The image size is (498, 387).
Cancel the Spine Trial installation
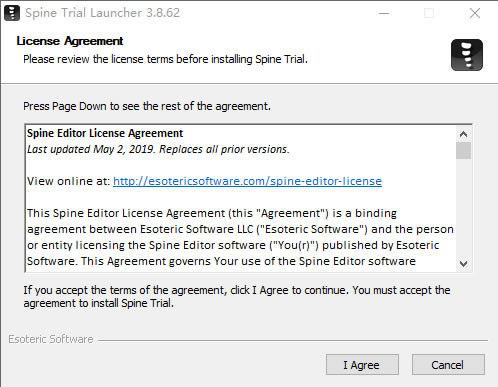point(448,365)
